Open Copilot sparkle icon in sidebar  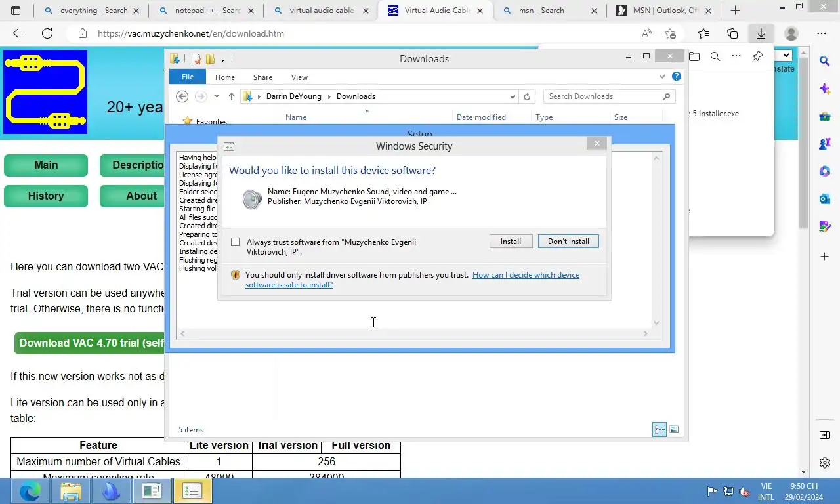coord(825,89)
